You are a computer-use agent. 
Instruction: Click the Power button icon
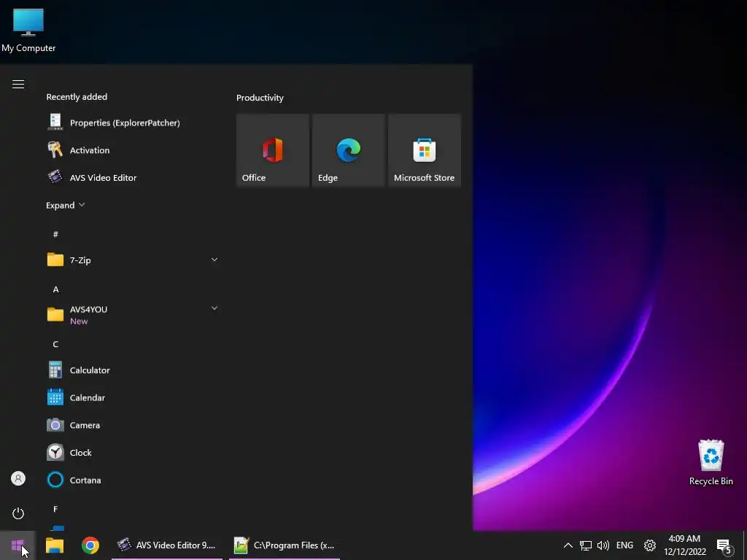click(18, 513)
